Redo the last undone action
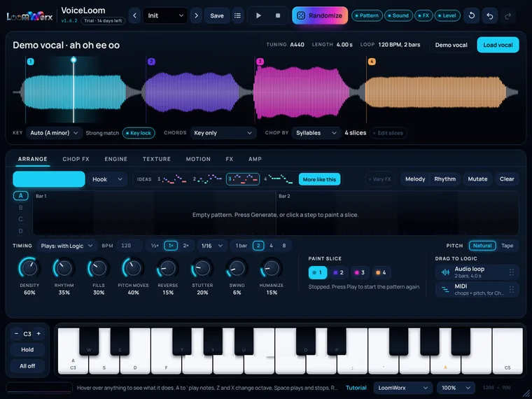Viewport: 532px width, 399px height. point(508,15)
